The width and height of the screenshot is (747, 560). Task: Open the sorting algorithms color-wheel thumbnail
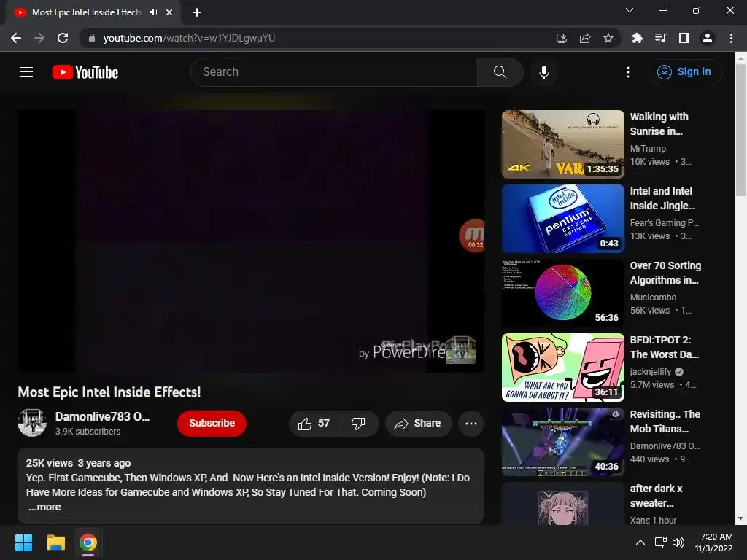pos(563,293)
